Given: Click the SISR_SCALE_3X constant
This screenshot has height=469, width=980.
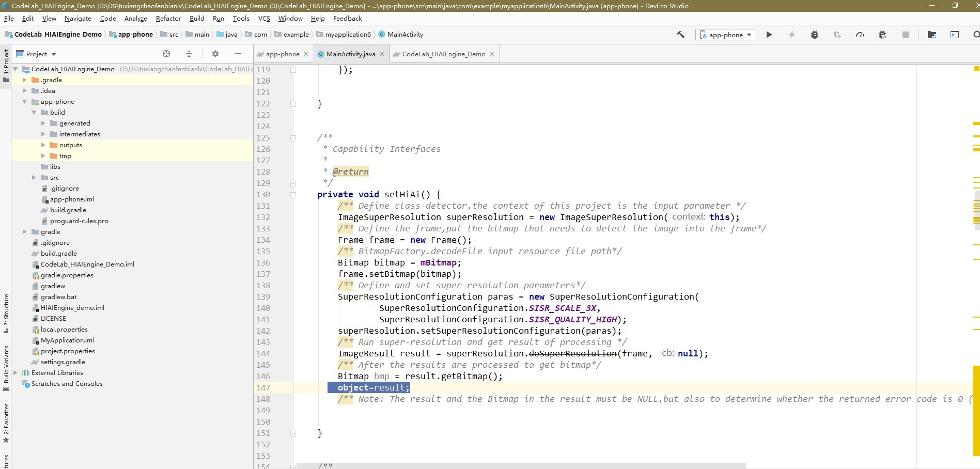Looking at the screenshot, I should tap(562, 308).
